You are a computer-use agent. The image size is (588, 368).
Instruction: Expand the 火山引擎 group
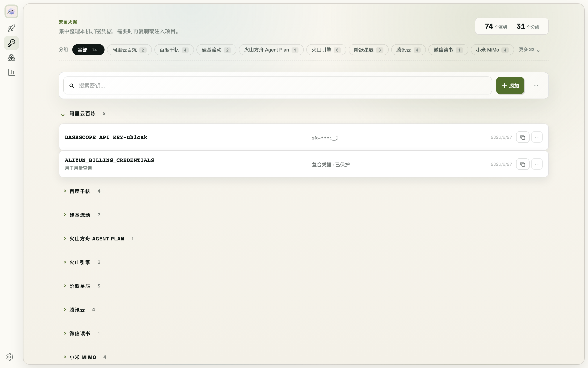65,262
